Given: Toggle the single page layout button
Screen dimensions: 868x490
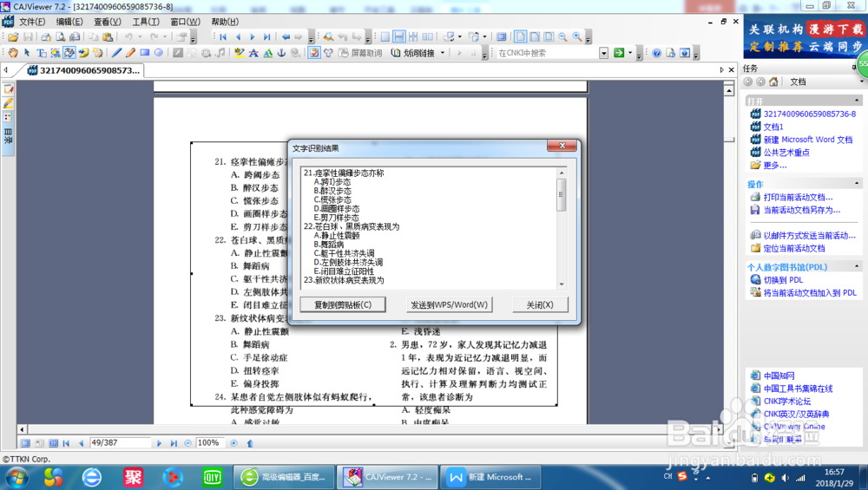Looking at the screenshot, I should (x=385, y=37).
